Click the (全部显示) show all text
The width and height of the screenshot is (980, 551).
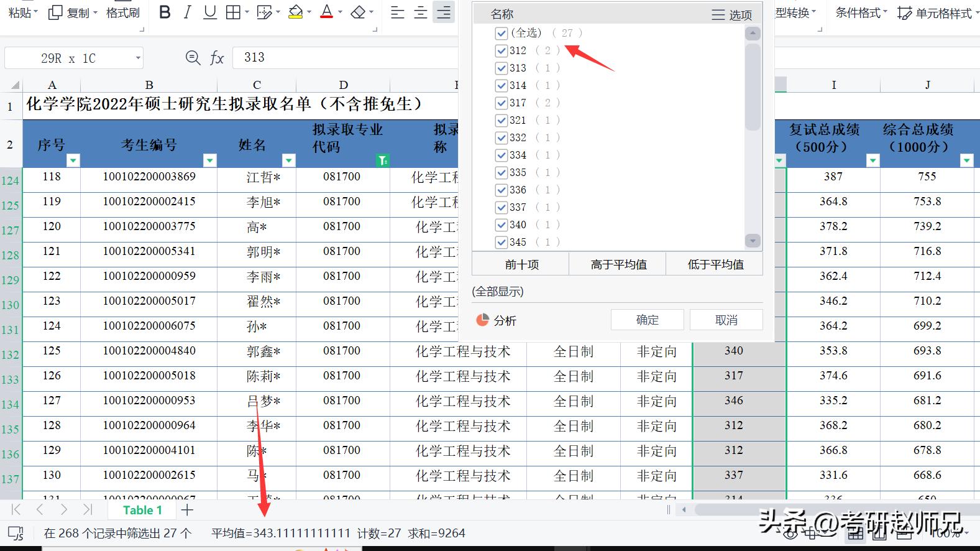498,292
